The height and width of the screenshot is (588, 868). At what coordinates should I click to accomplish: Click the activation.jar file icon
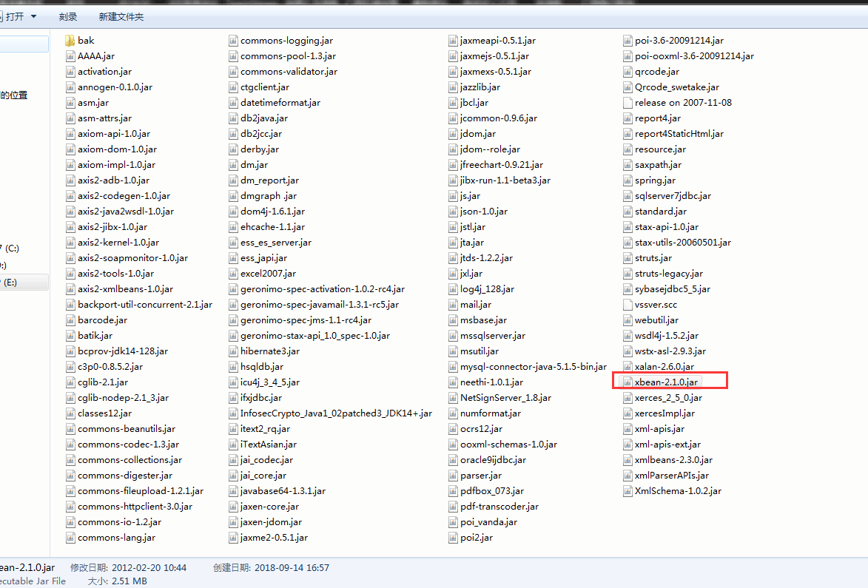point(70,71)
